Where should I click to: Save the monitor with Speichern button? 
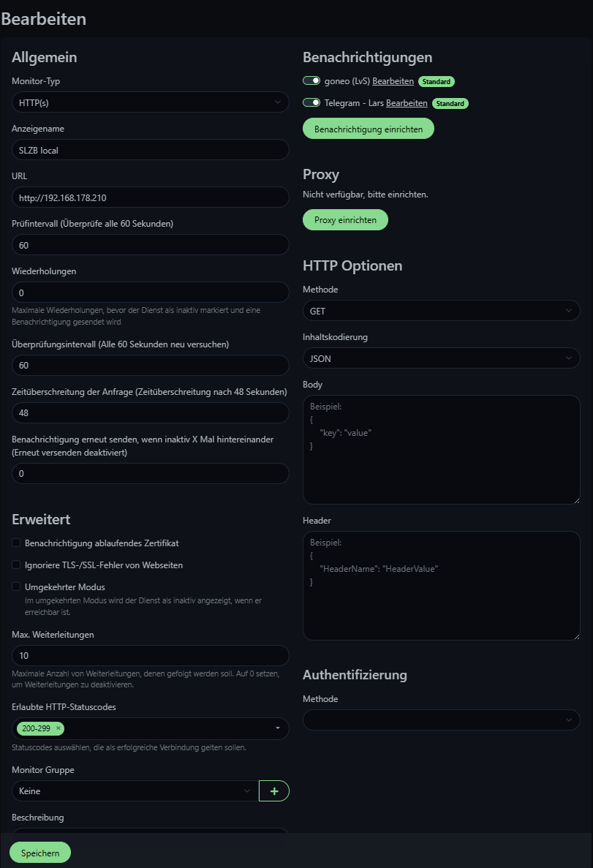tap(40, 853)
